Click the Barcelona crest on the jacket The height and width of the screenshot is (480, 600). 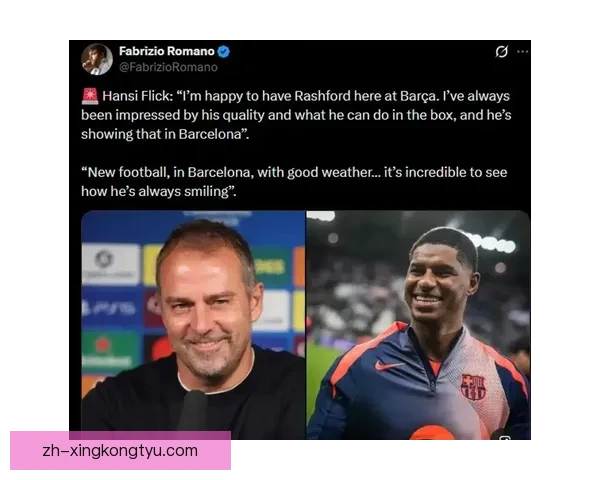click(x=473, y=387)
